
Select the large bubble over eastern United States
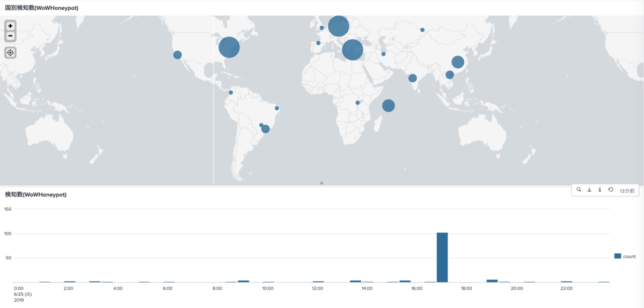click(229, 47)
